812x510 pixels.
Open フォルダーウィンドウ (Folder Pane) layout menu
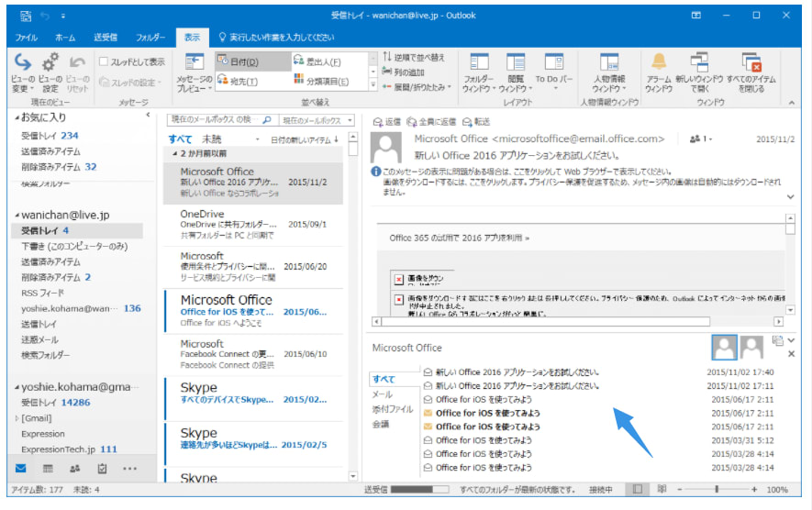pos(479,72)
